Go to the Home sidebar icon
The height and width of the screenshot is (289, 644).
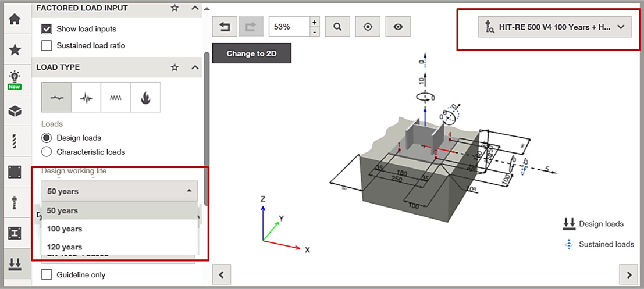pos(15,19)
